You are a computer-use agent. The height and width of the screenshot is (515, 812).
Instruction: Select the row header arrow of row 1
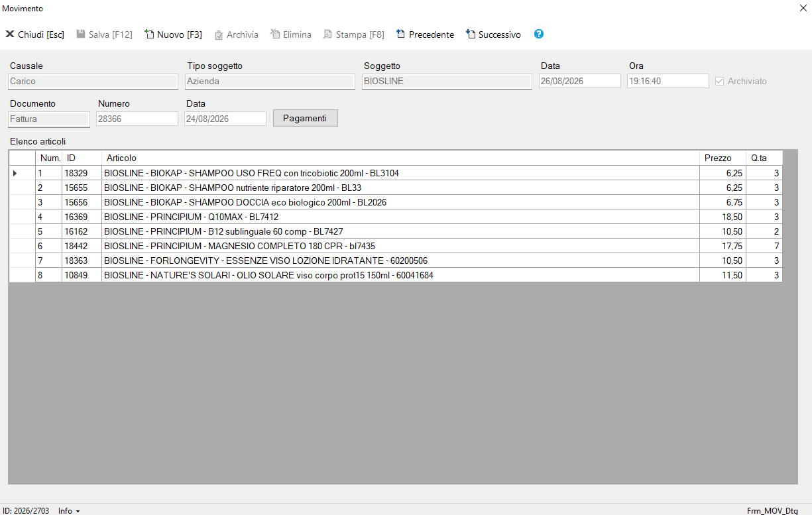[x=22, y=173]
